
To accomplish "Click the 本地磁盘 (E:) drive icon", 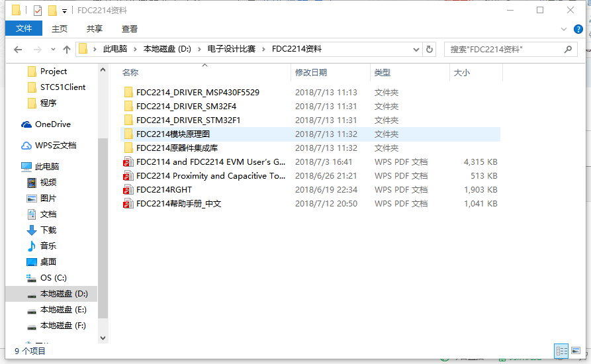I will (32, 311).
